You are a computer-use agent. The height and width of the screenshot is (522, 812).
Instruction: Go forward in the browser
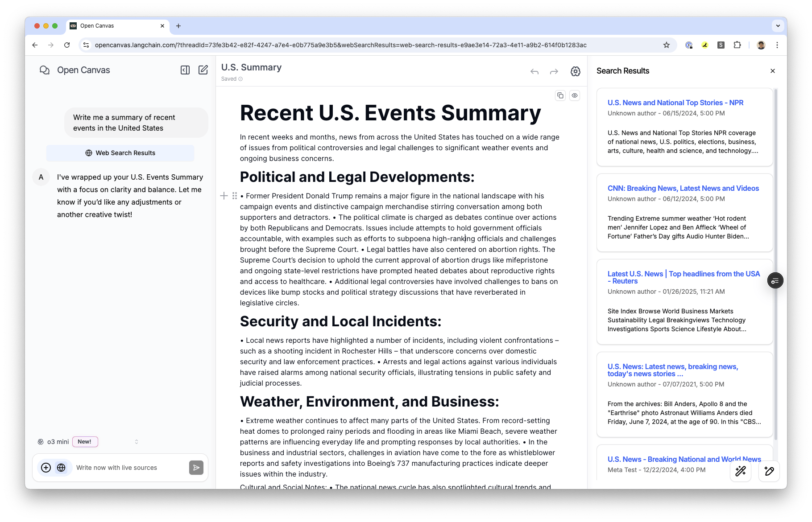[51, 45]
